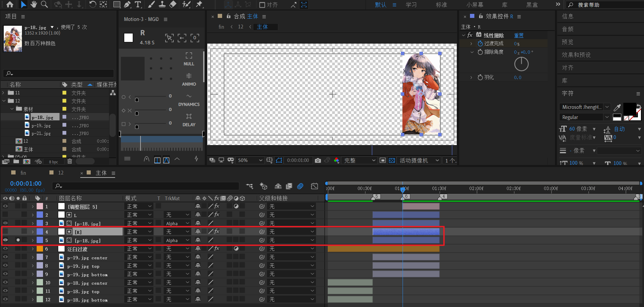This screenshot has width=644, height=307.
Task: Select the Pen tool
Action: [127, 4]
